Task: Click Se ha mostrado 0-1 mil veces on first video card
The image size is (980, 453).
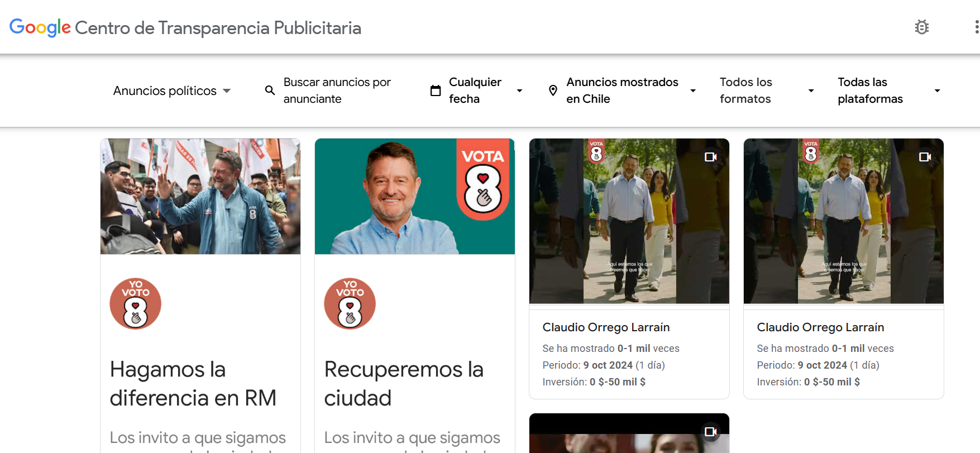Action: point(611,349)
